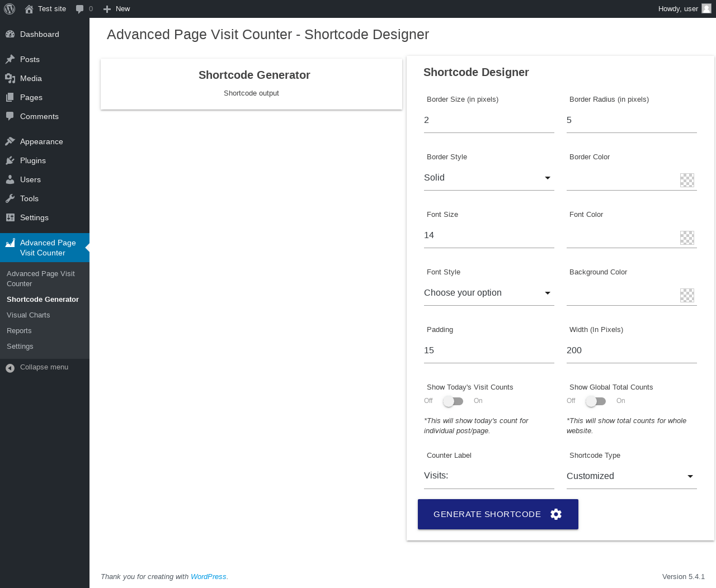Click the Media library icon
The width and height of the screenshot is (716, 588).
pos(10,78)
